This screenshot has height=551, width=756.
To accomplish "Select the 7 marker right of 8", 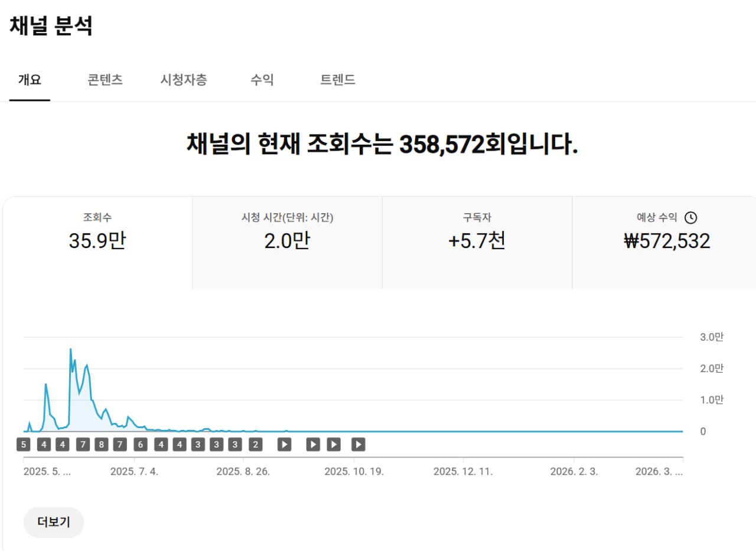I will [x=120, y=445].
